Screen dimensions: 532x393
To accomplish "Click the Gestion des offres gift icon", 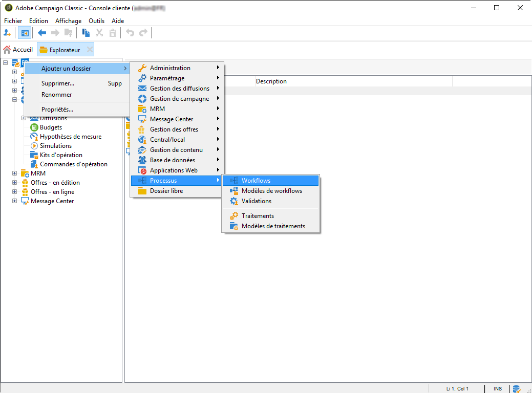I will pos(141,129).
